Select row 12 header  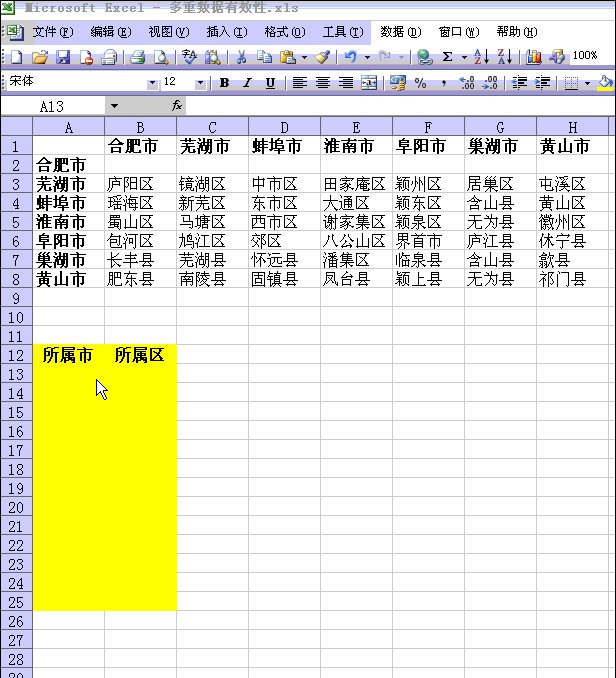[x=16, y=355]
